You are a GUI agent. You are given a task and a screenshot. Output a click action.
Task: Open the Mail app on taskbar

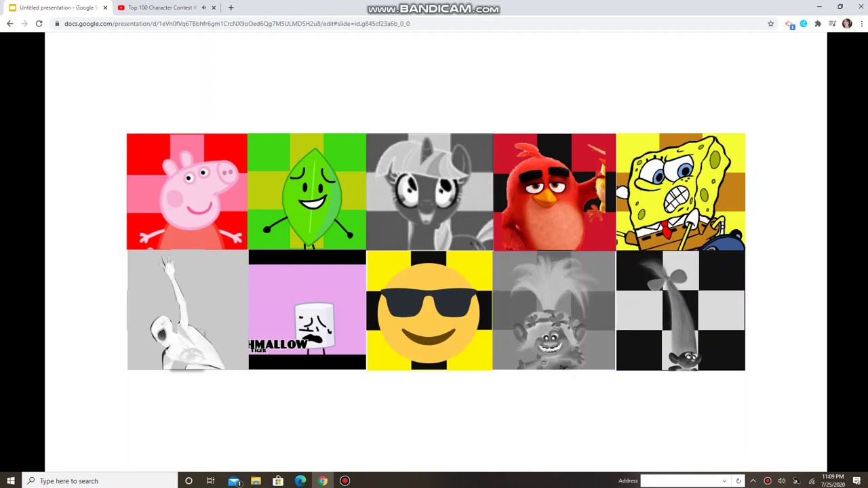[x=234, y=481]
